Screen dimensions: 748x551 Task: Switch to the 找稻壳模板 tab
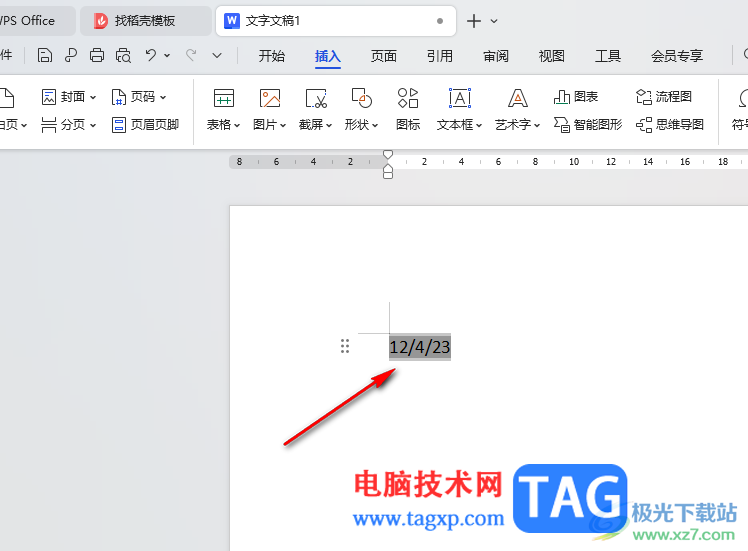pos(145,21)
